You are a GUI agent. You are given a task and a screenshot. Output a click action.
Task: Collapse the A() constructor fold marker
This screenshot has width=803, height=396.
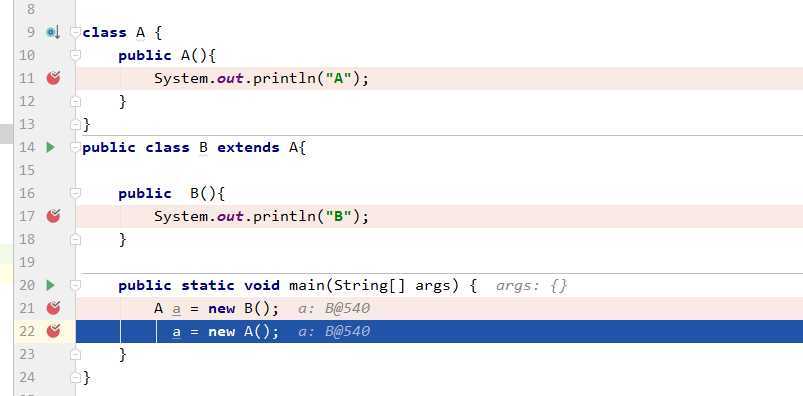coord(75,55)
